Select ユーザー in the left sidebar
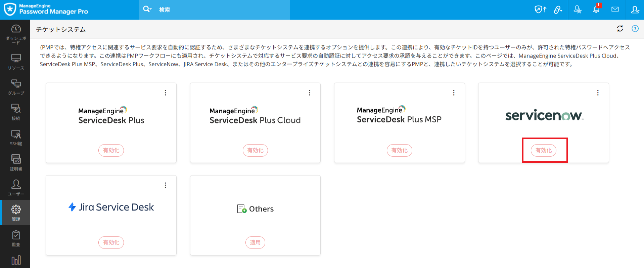The width and height of the screenshot is (644, 268). click(x=16, y=188)
